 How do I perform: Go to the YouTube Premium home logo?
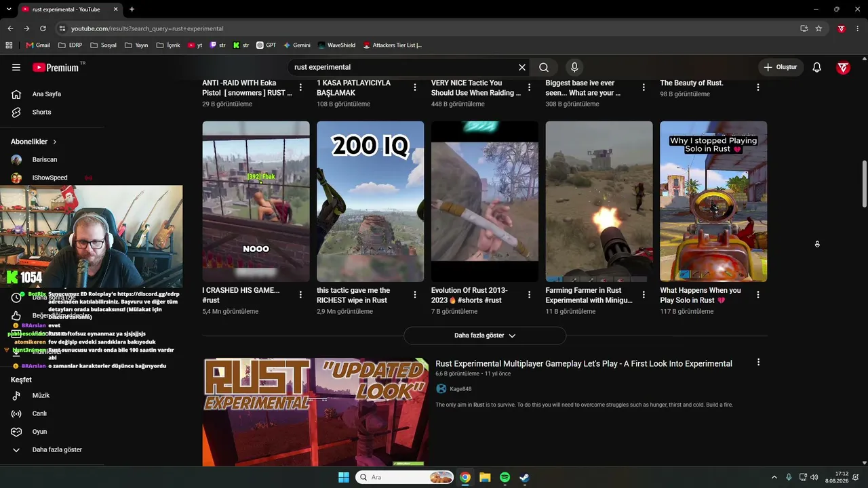[56, 67]
